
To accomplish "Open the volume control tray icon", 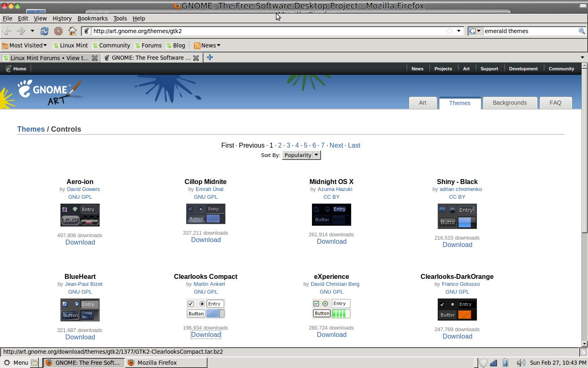I will pyautogui.click(x=521, y=363).
